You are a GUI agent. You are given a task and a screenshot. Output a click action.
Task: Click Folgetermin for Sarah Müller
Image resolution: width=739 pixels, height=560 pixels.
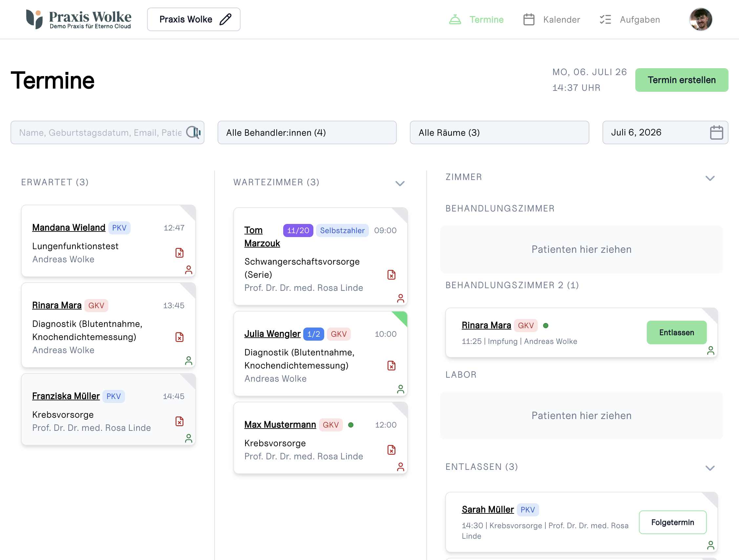tap(672, 522)
